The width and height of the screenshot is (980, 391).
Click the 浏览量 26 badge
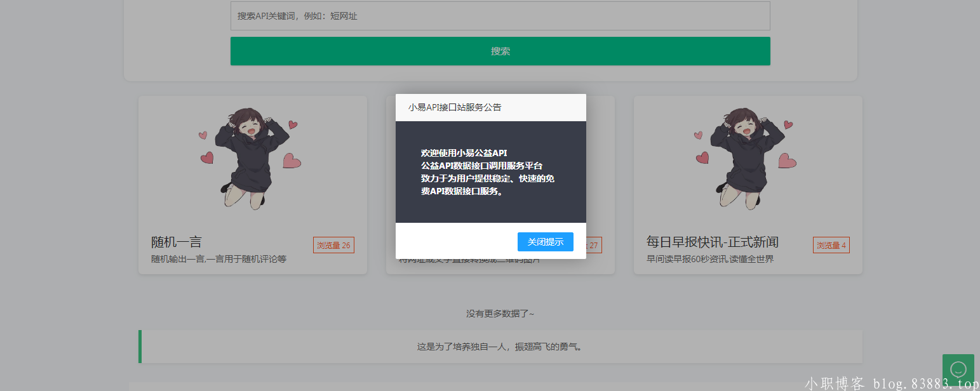[x=333, y=245]
